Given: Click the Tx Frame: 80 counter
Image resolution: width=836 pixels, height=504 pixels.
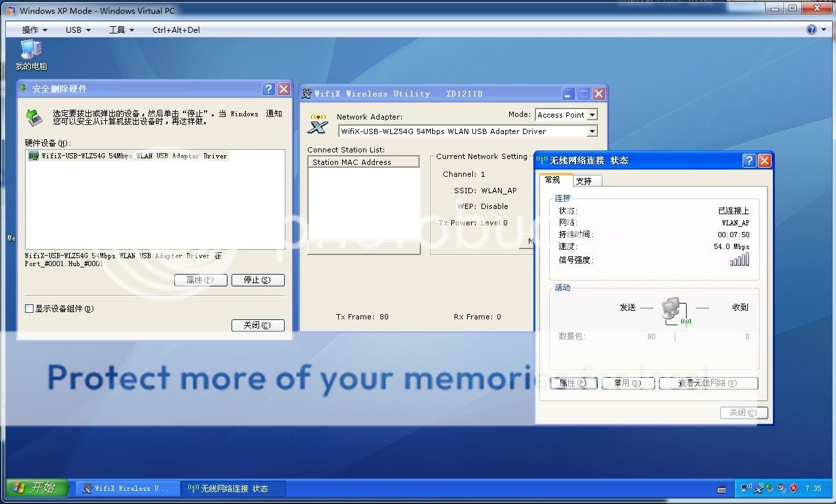Looking at the screenshot, I should [362, 317].
